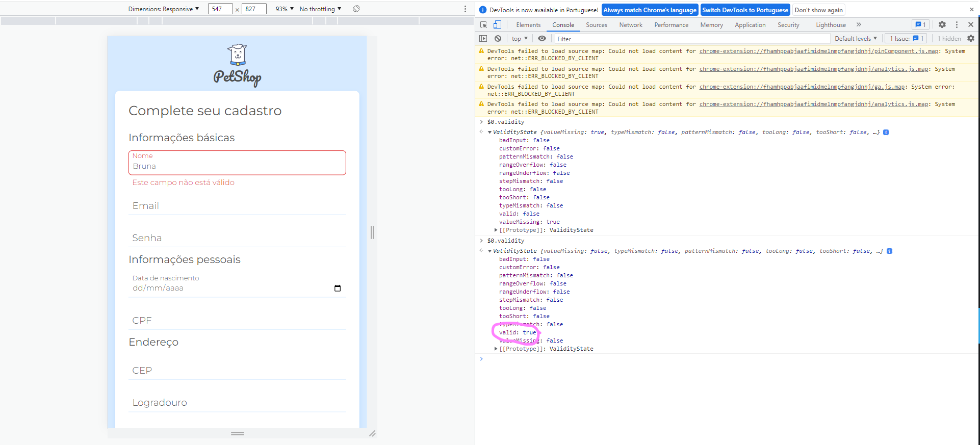The height and width of the screenshot is (445, 980).
Task: Toggle the device toolbar icon
Action: tap(497, 24)
